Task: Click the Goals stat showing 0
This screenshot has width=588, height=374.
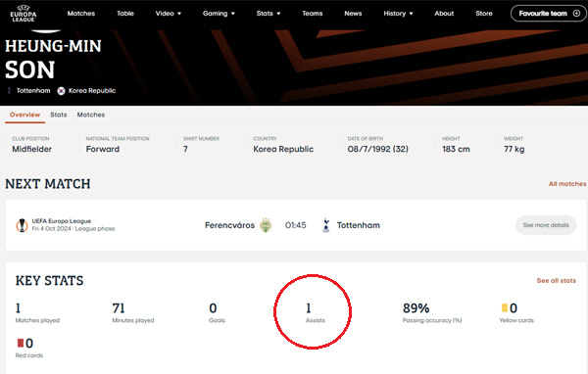Action: click(x=217, y=313)
